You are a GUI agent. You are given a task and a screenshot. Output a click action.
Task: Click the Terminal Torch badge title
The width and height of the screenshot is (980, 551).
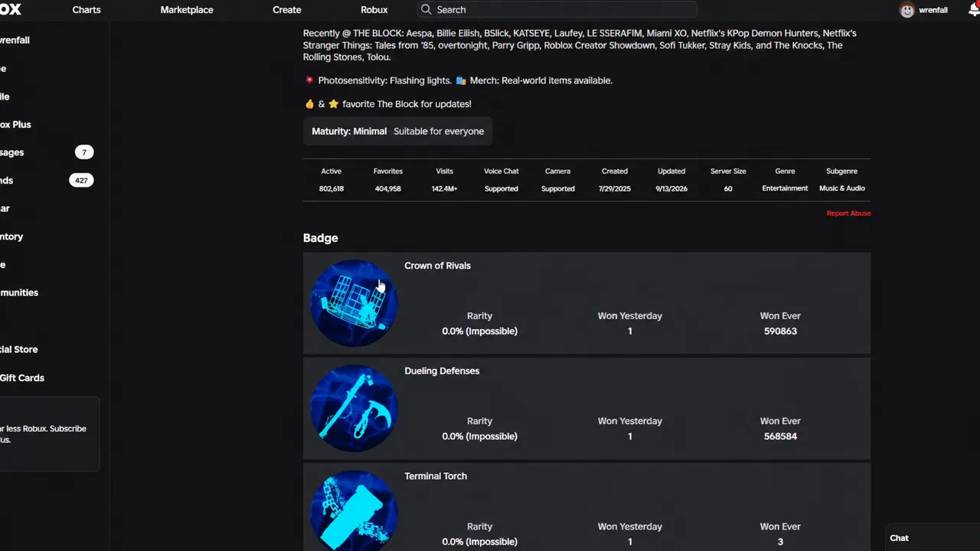(436, 476)
